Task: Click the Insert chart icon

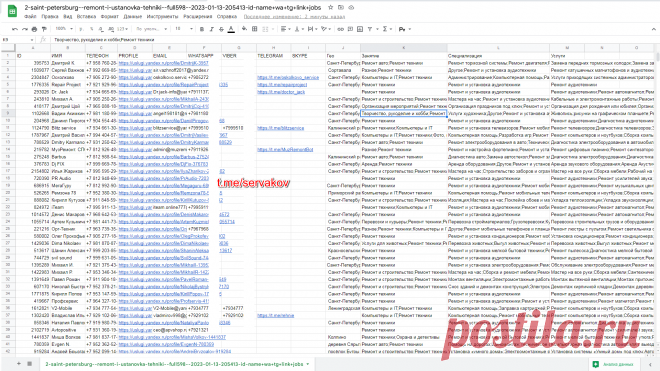Action: (360, 29)
